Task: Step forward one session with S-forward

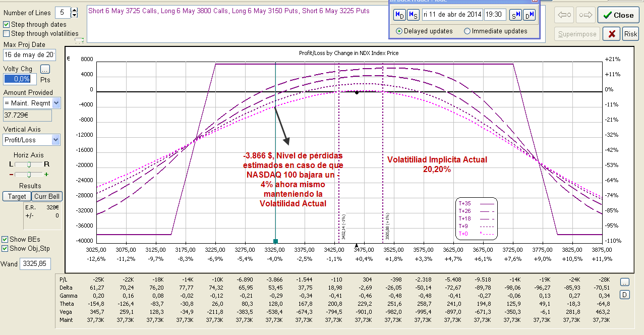Action: coord(515,15)
